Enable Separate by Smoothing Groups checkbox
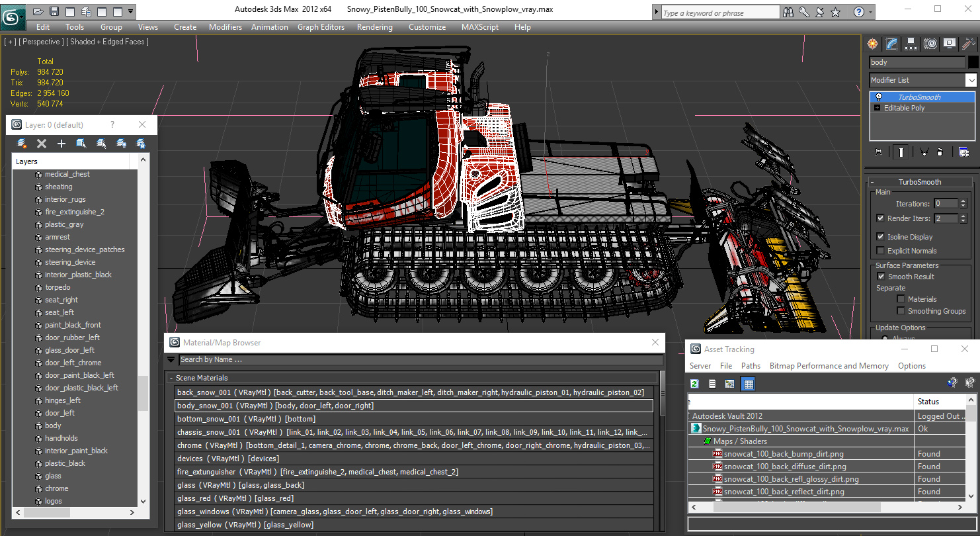Image resolution: width=980 pixels, height=536 pixels. coord(901,311)
